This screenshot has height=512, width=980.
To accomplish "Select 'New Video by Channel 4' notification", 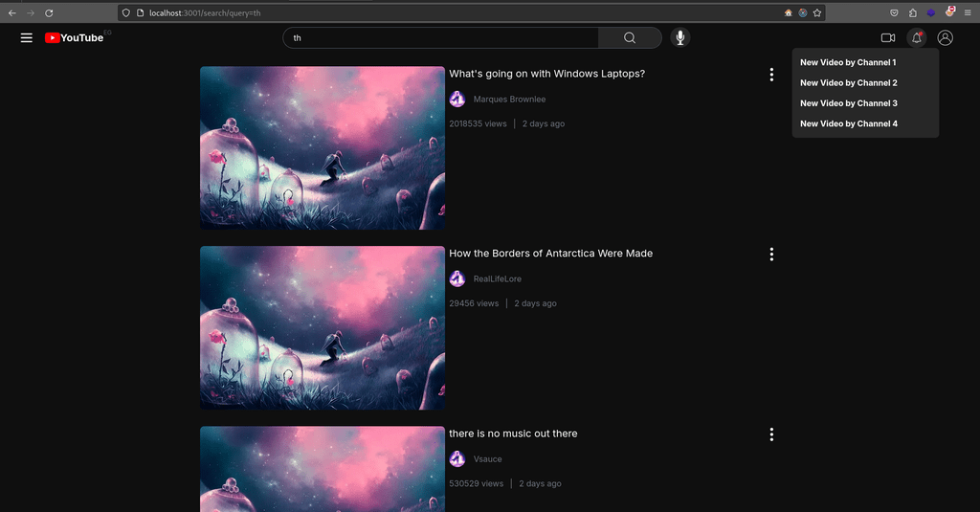I will click(x=849, y=123).
